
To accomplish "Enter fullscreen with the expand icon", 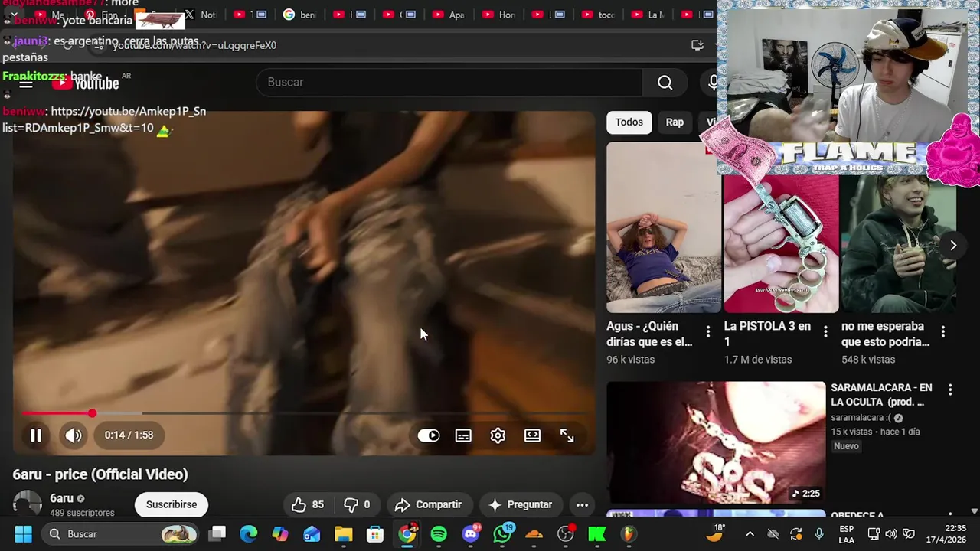I will click(567, 435).
